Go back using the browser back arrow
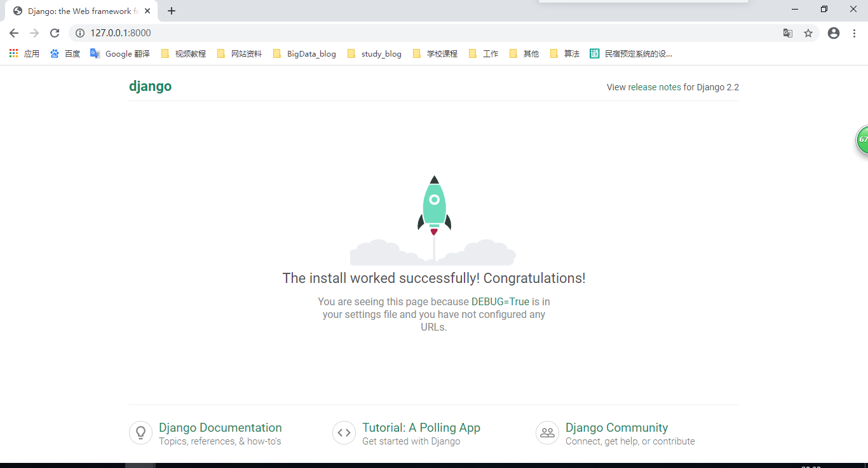Image resolution: width=868 pixels, height=468 pixels. click(14, 33)
